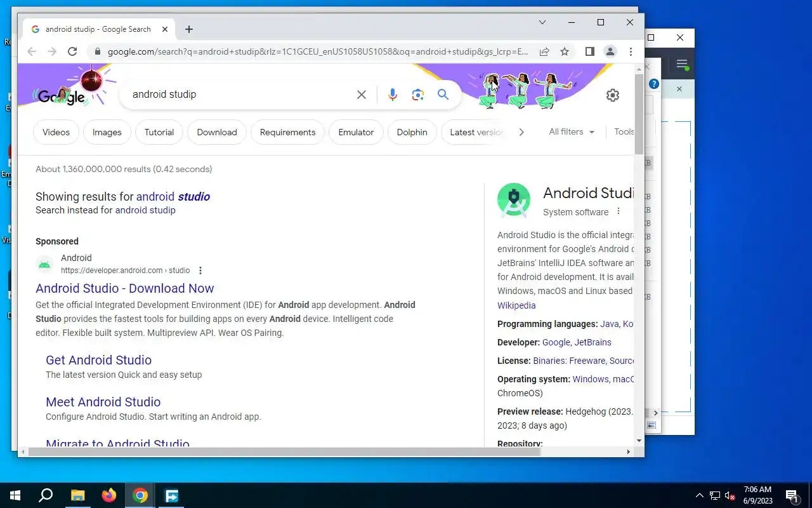This screenshot has height=508, width=812.
Task: Close the android studip tab
Action: [165, 29]
